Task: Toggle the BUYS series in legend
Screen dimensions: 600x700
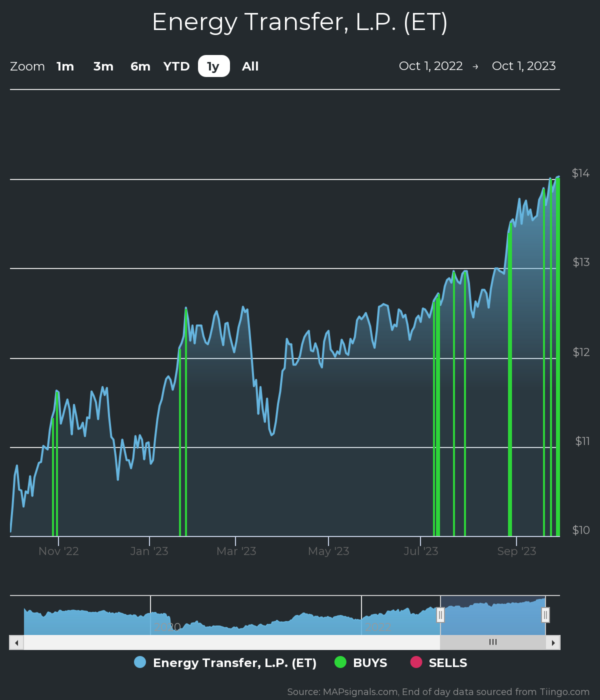Action: tap(361, 663)
